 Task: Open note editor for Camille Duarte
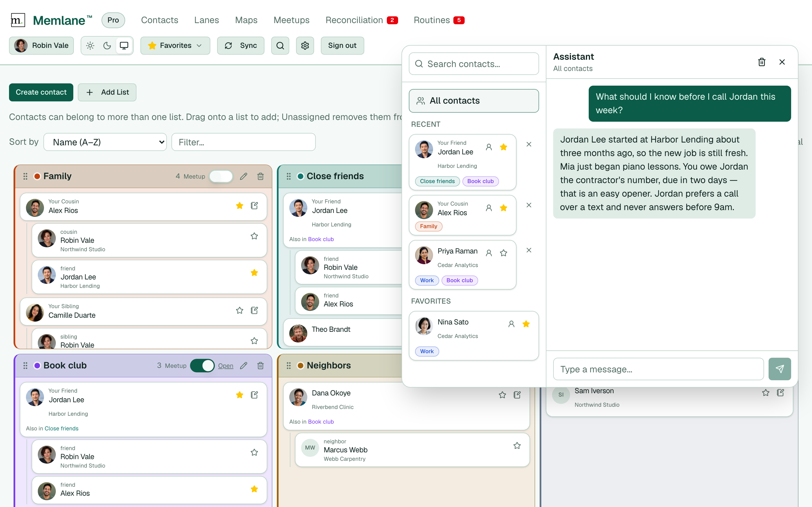coord(254,310)
